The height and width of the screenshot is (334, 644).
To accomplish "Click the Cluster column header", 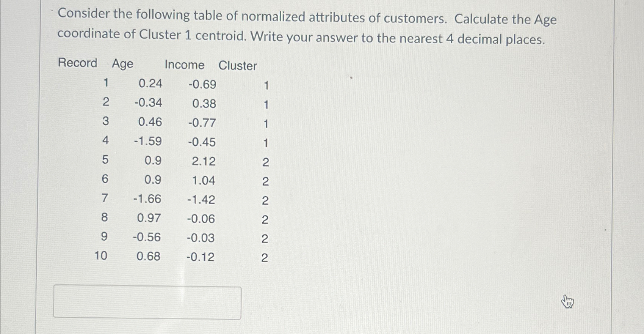I will [238, 66].
